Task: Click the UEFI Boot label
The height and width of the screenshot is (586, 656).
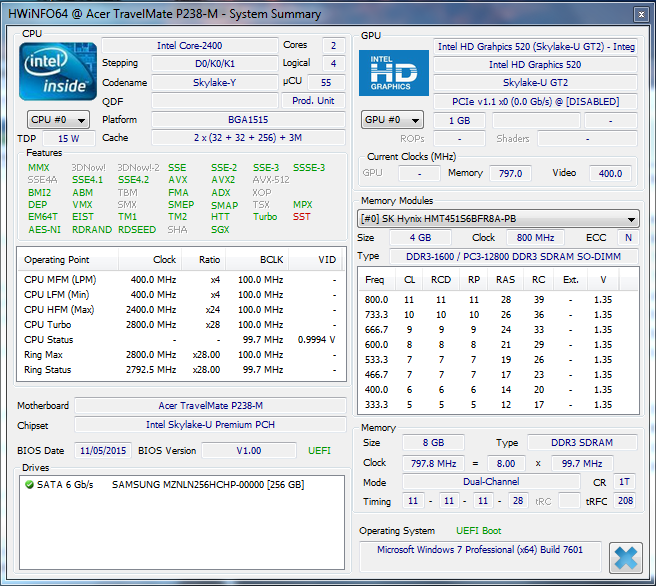Action: [479, 531]
